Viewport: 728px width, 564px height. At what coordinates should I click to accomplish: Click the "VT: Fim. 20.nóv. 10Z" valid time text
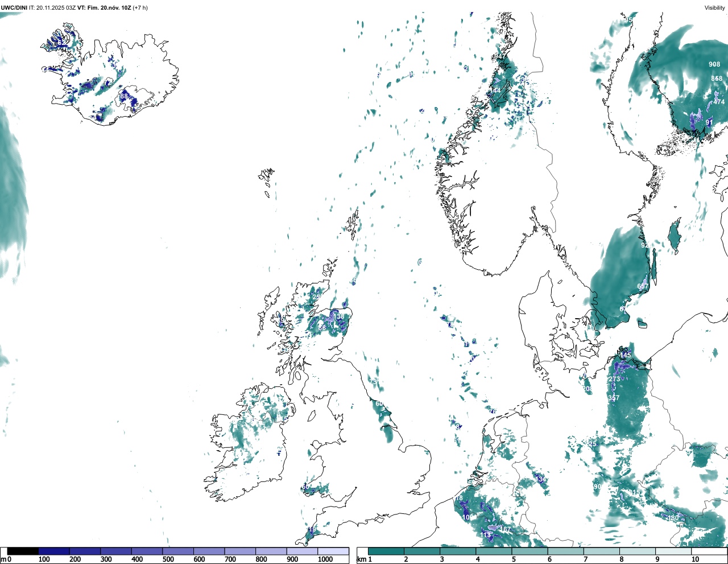coord(104,8)
